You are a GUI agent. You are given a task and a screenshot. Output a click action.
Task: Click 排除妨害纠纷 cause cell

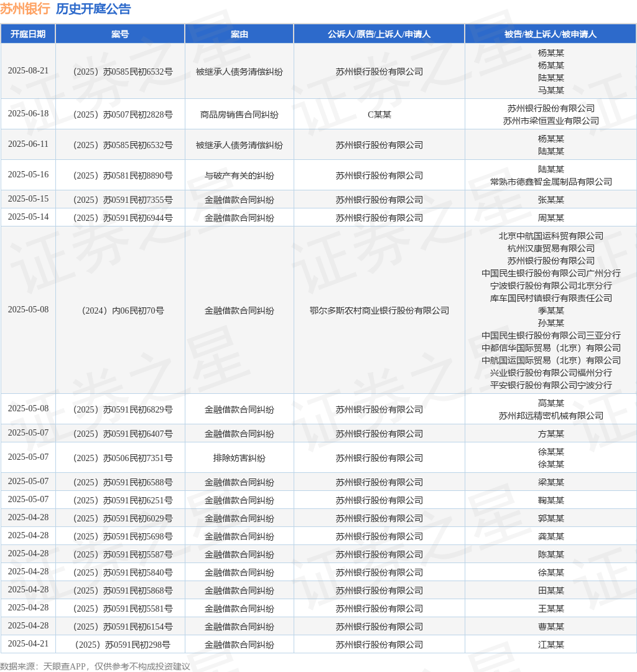coord(239,458)
